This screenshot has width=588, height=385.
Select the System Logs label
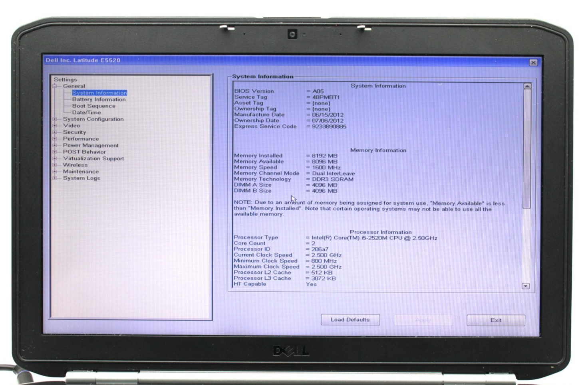pos(81,178)
